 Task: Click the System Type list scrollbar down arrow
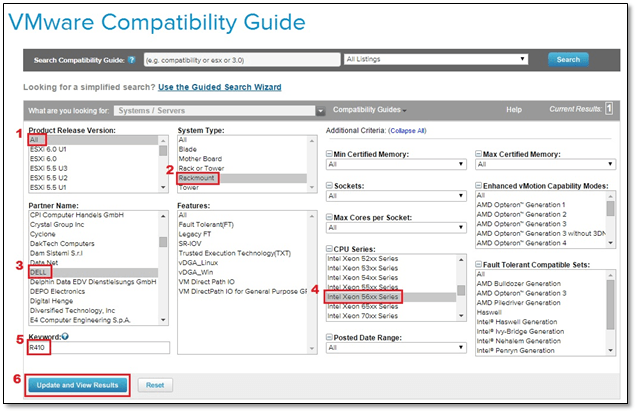click(x=312, y=187)
